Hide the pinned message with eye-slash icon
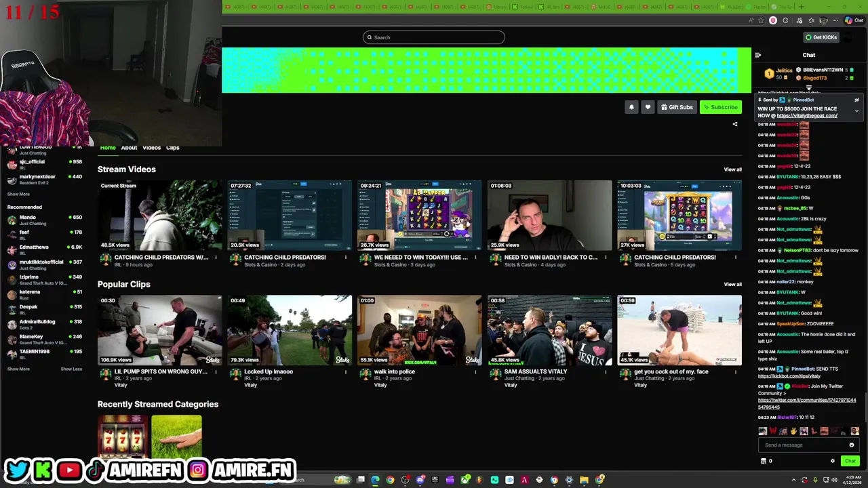Viewport: 868px width, 488px height. click(x=856, y=100)
